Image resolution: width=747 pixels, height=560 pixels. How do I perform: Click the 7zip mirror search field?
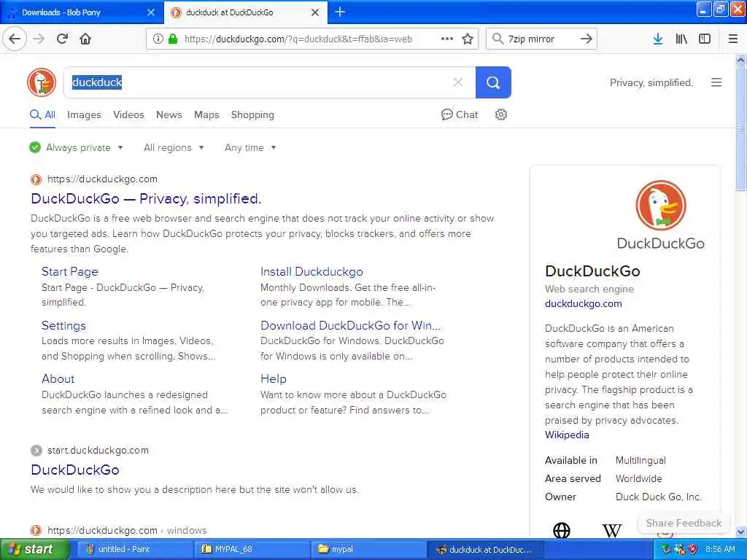click(x=541, y=39)
